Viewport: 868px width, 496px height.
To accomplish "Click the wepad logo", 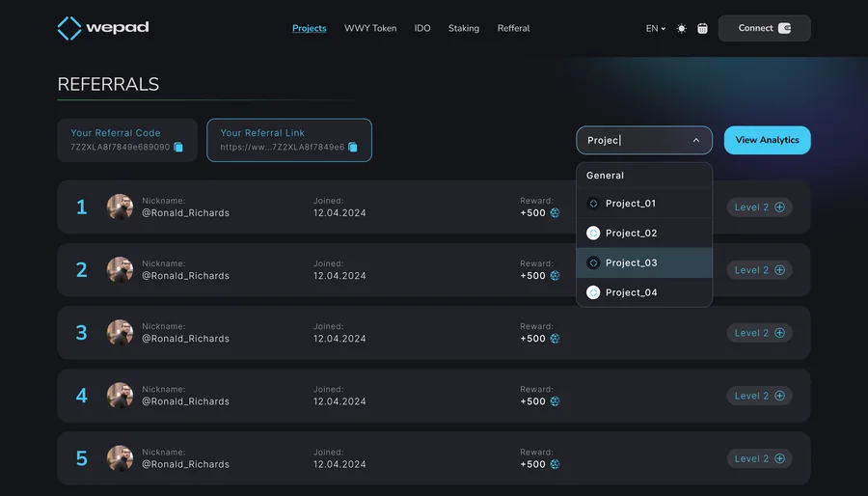I will (x=103, y=28).
